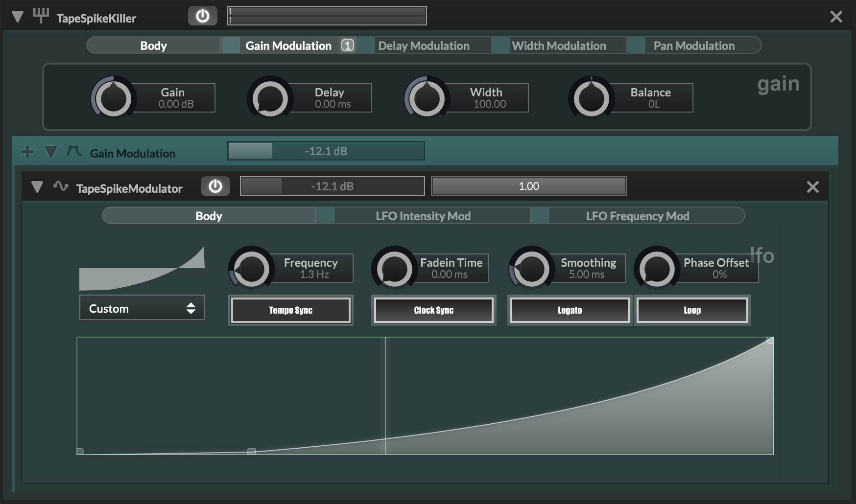Image resolution: width=856 pixels, height=504 pixels.
Task: Collapse the TapeSpikeModulator triangle
Action: [x=37, y=187]
